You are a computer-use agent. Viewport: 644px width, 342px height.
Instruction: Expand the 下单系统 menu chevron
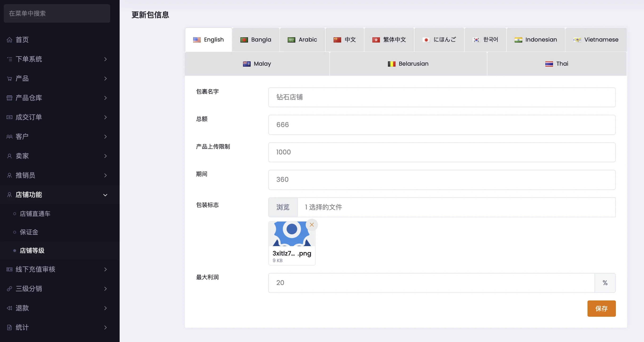[x=105, y=59]
